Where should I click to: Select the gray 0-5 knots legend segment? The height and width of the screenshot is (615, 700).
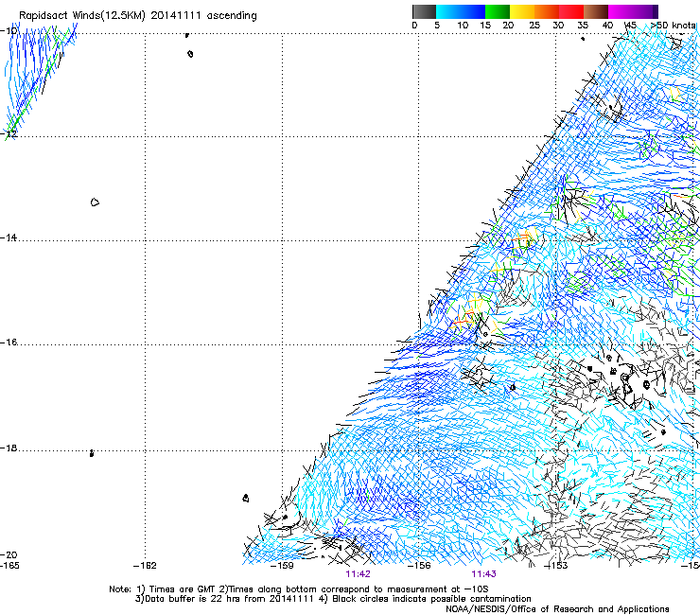click(424, 11)
